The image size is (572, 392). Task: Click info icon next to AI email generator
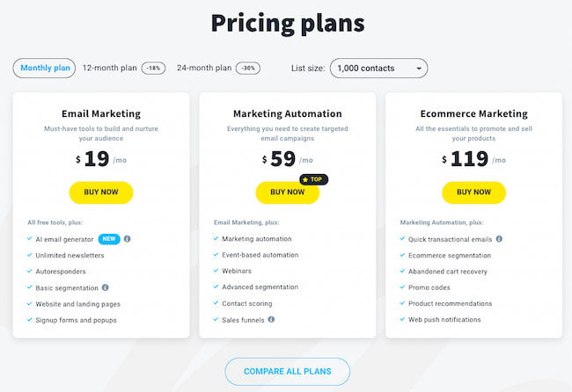coord(127,238)
